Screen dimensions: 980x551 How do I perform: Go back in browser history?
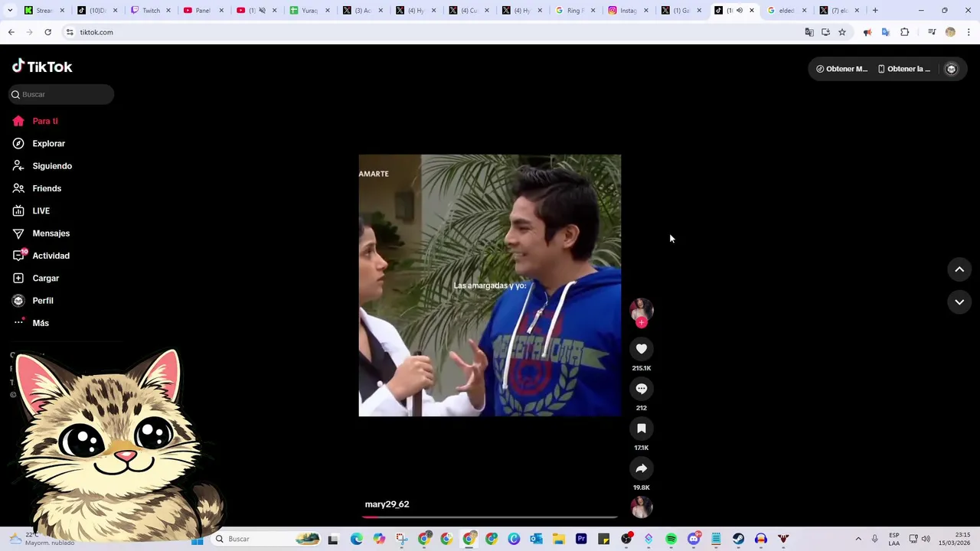(x=11, y=32)
